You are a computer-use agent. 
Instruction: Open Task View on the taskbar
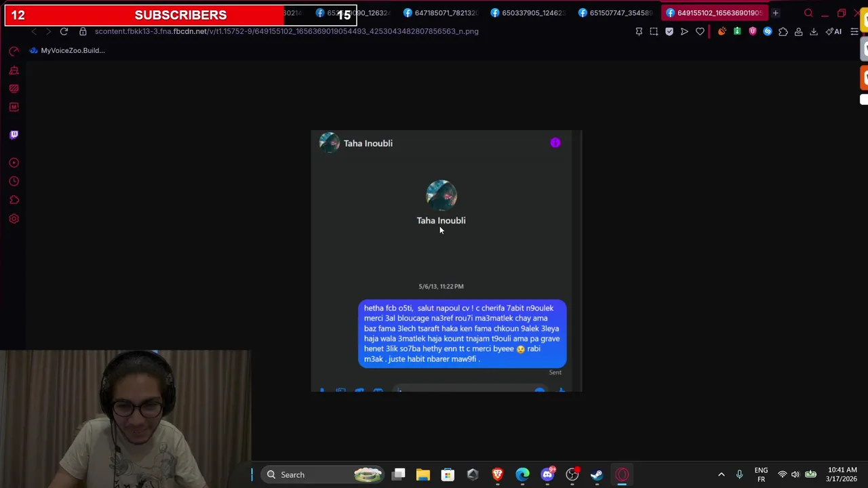pos(399,474)
